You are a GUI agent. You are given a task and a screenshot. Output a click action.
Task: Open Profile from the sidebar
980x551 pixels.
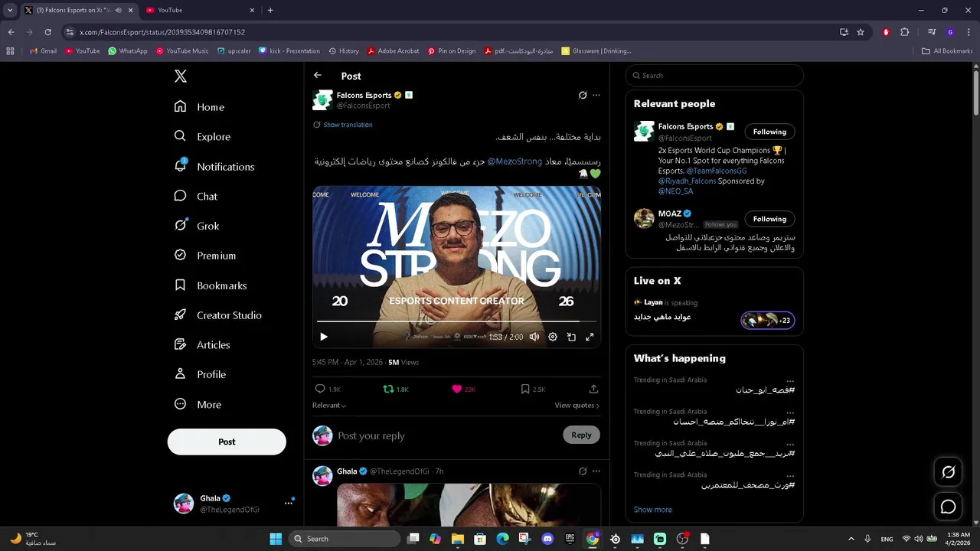pyautogui.click(x=200, y=374)
